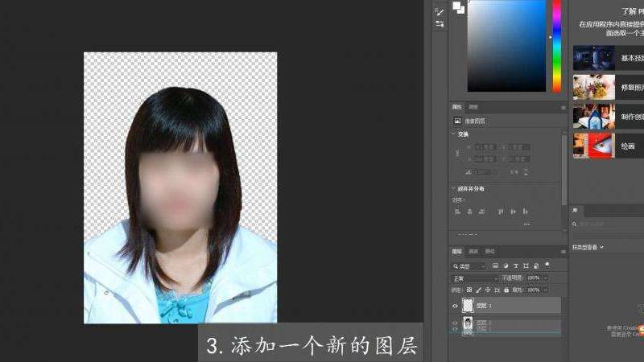Switch to the Channels tab

click(473, 251)
